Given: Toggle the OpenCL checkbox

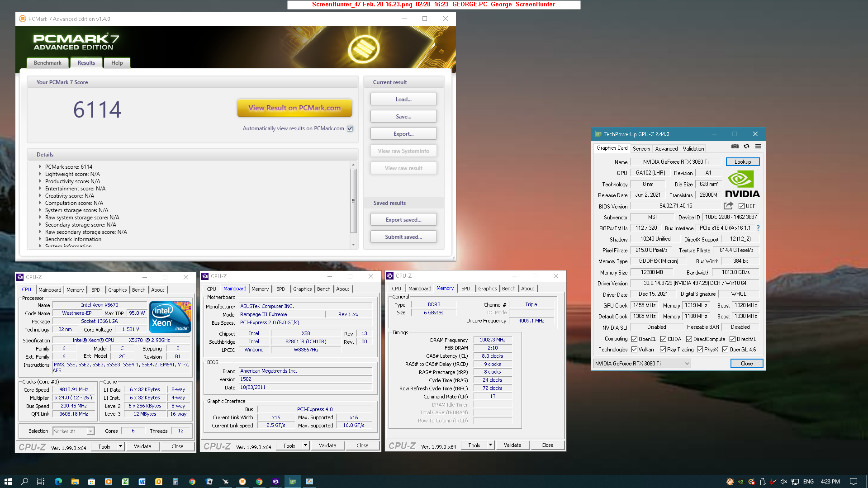Looking at the screenshot, I should [x=634, y=339].
